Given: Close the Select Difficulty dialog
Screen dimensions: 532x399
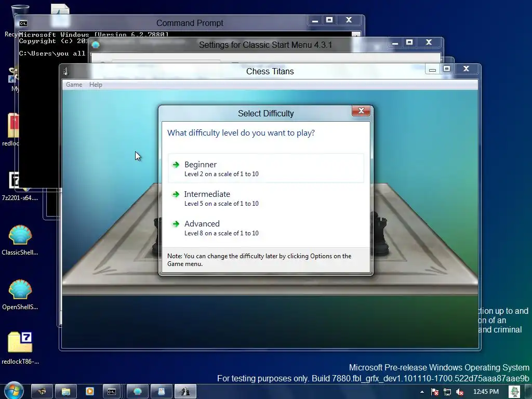Looking at the screenshot, I should pos(361,111).
